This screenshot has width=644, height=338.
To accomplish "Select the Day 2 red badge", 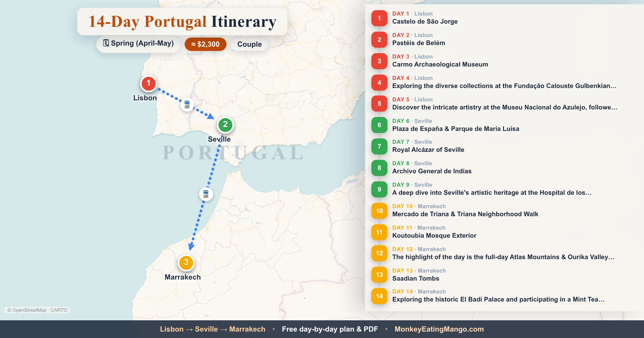I will (379, 40).
